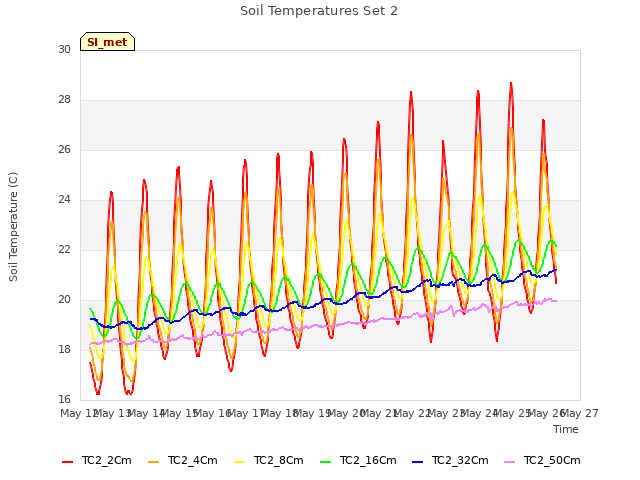Click the y-axis label 20
Viewport: 640px width, 480px height.
point(64,300)
